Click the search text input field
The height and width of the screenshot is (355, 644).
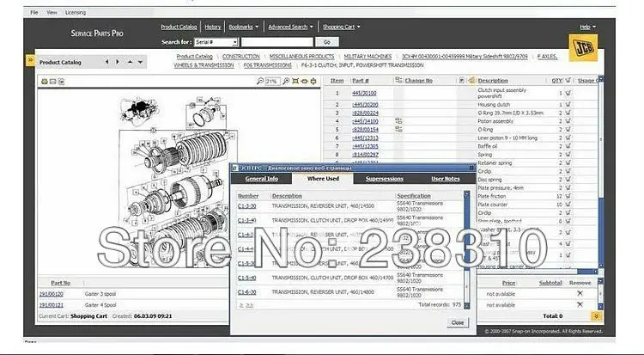tap(276, 42)
